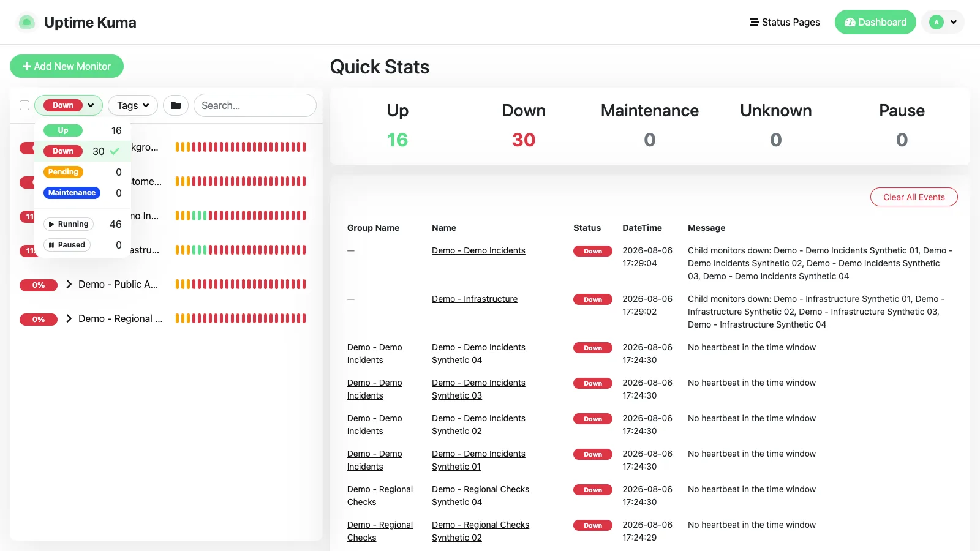
Task: Click the folder group filter icon
Action: [176, 105]
